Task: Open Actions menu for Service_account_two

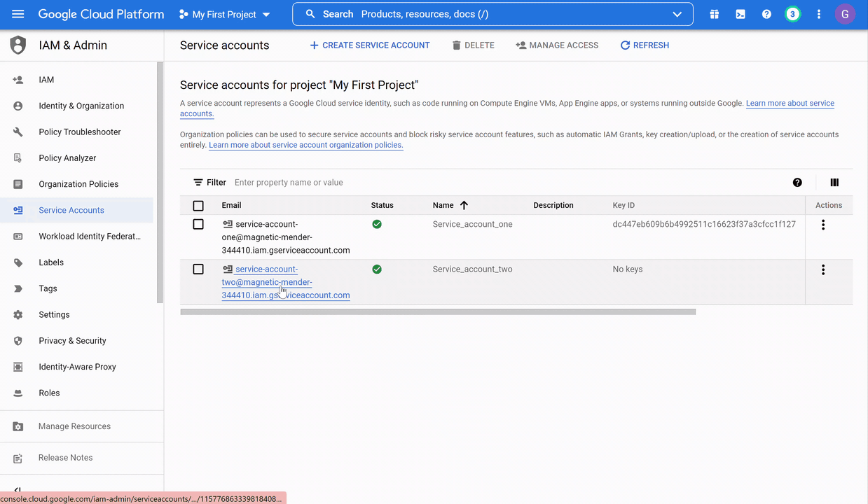Action: click(823, 269)
